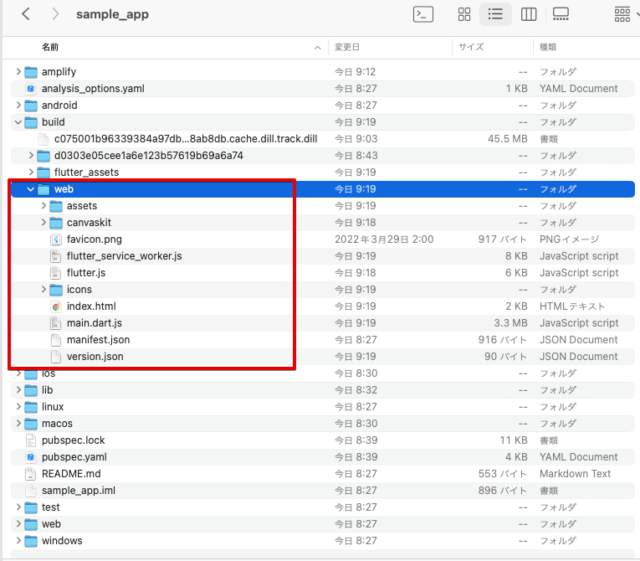Expand the canvaskit folder
Screen dimensions: 640x561
(44, 222)
